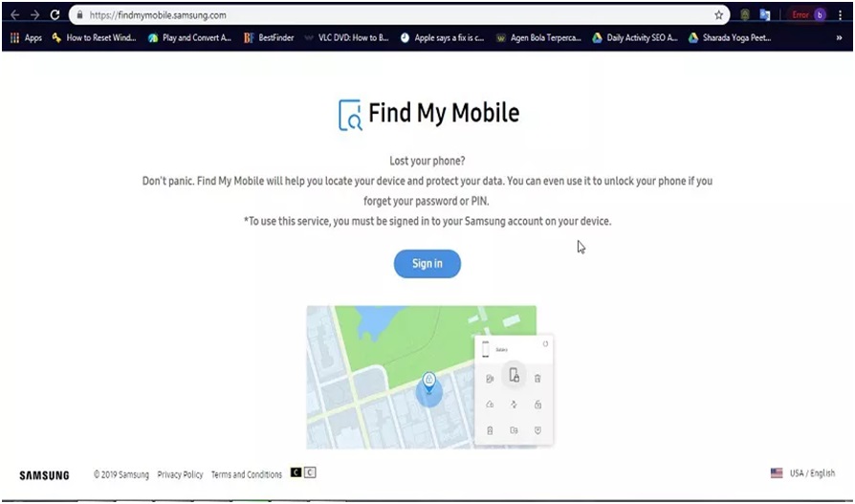Open the Google Translate extension icon
Image resolution: width=855 pixels, height=504 pixels.
(x=764, y=15)
